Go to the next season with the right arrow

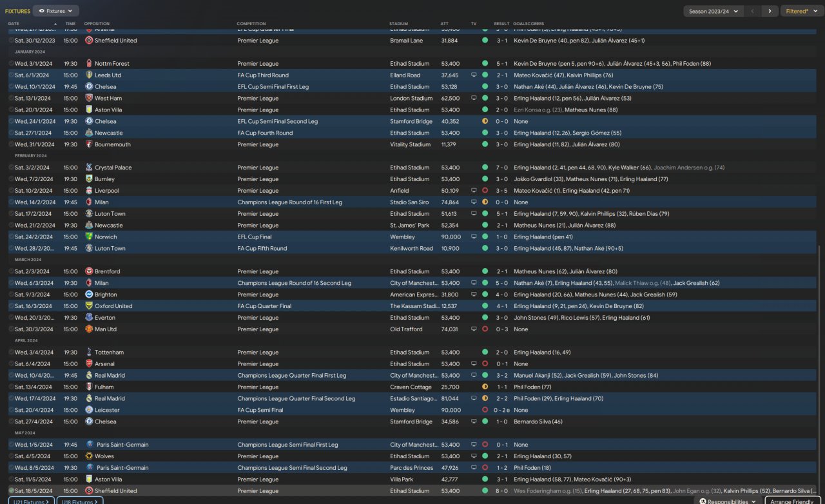coord(769,11)
